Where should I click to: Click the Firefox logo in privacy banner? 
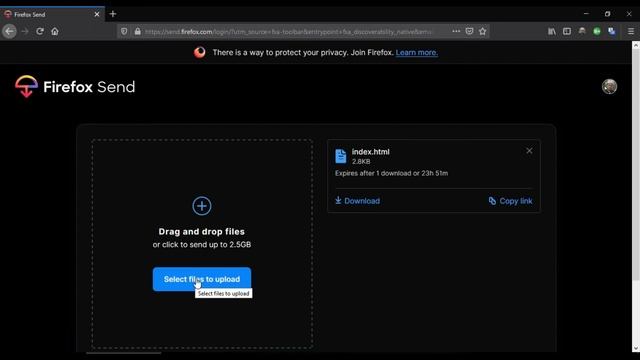click(200, 52)
